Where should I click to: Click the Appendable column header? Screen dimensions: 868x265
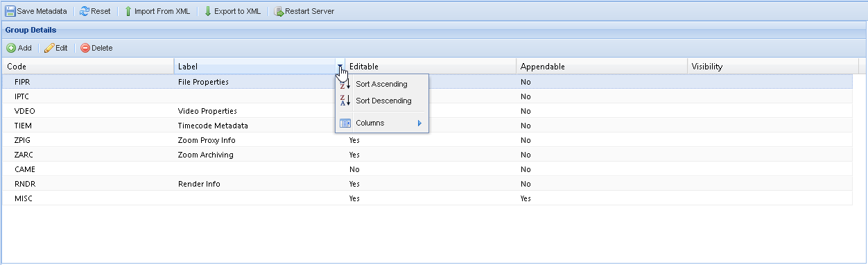[602, 67]
